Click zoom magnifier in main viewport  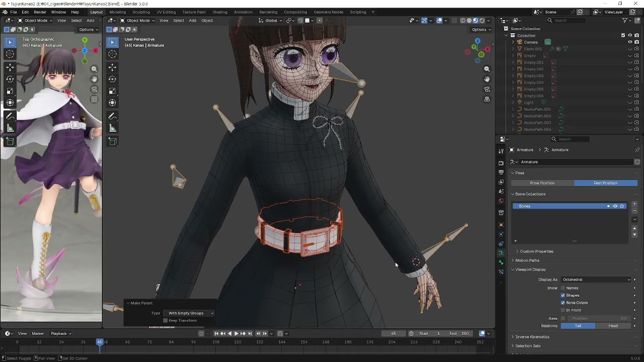487,69
